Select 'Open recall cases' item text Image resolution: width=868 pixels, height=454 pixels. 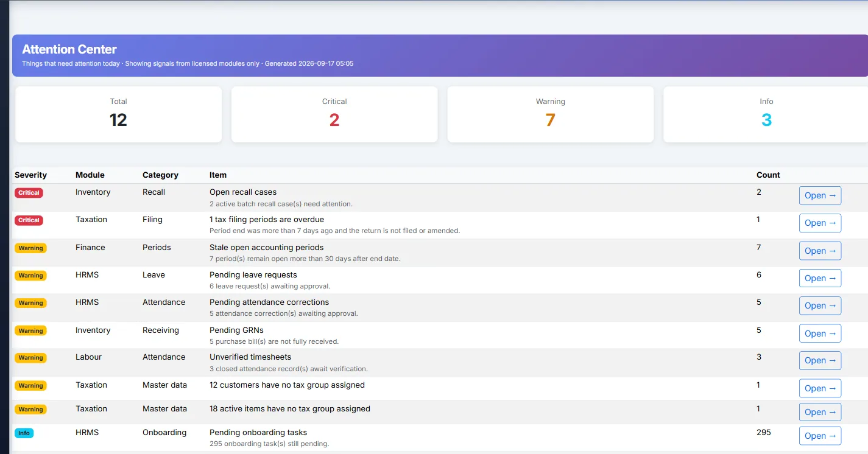point(243,192)
